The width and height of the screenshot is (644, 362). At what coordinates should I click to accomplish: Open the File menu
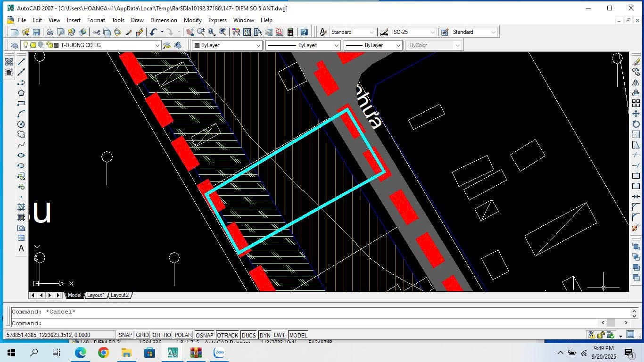pos(22,20)
